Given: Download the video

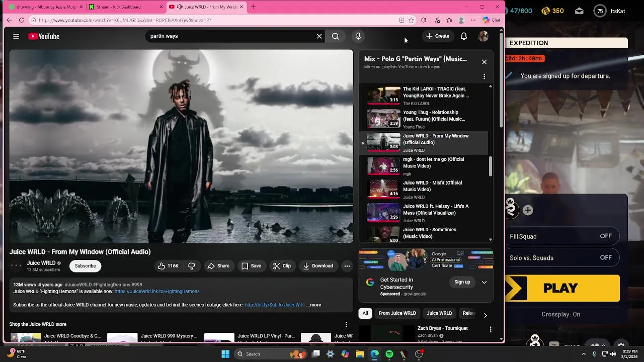Looking at the screenshot, I should (x=318, y=266).
